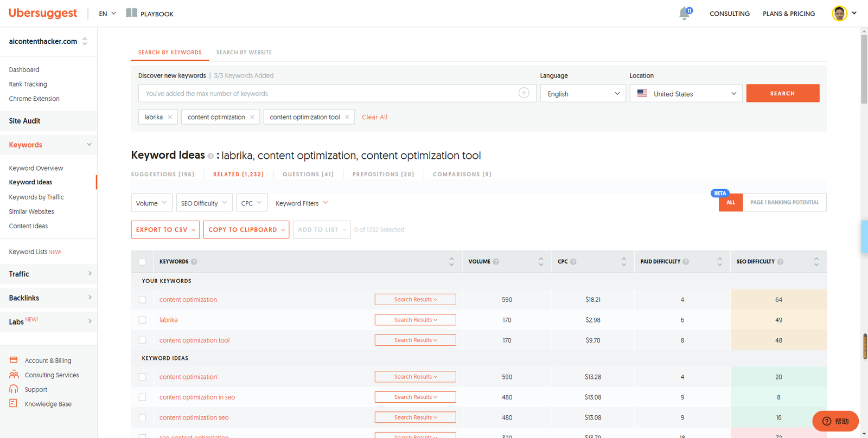Click the Account & Billing card icon
This screenshot has height=438, width=868.
coord(14,360)
